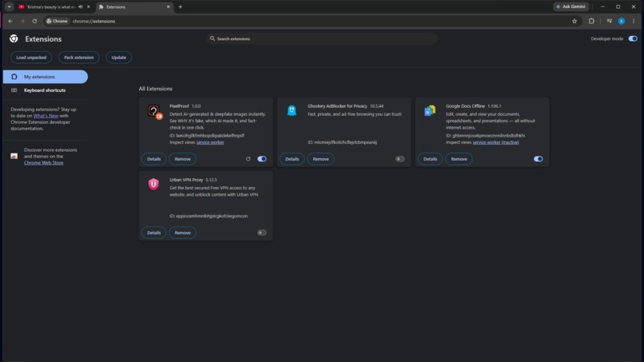
Task: Click the All Extensions heading
Action: [155, 89]
